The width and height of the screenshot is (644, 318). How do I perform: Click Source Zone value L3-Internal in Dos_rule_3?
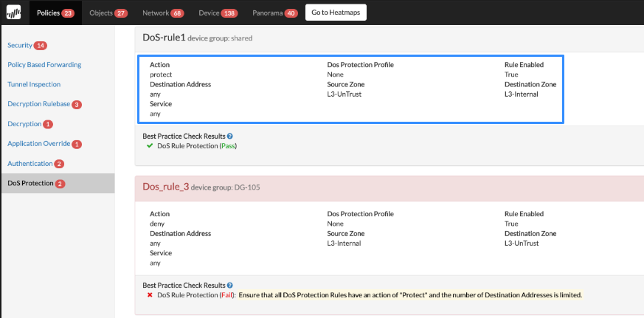point(344,243)
